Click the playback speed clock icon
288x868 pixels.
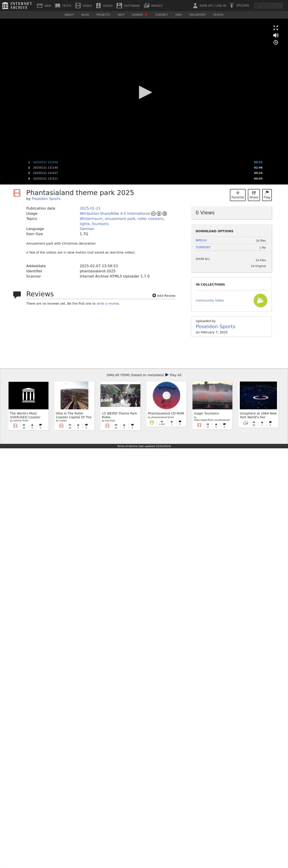[x=275, y=42]
